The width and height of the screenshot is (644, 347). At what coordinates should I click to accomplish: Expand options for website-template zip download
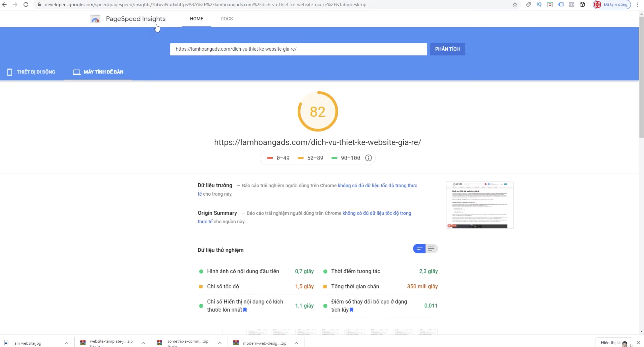143,343
